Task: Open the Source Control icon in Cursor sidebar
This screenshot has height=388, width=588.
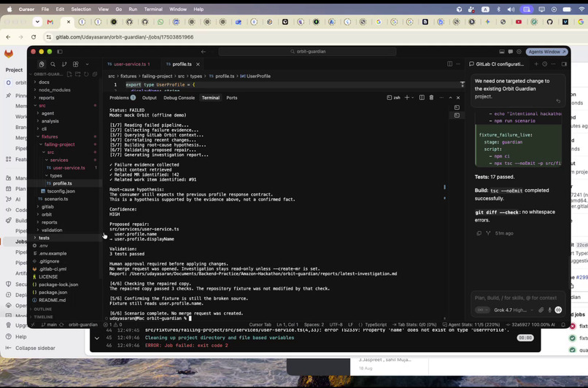Action: point(64,64)
